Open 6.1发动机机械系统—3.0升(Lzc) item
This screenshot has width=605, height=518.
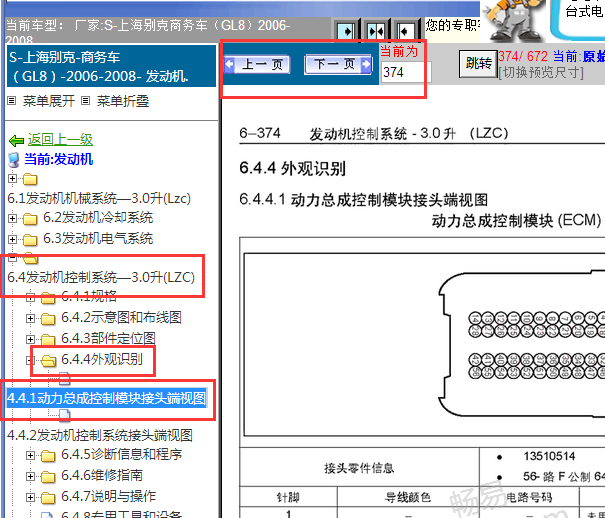tap(99, 198)
